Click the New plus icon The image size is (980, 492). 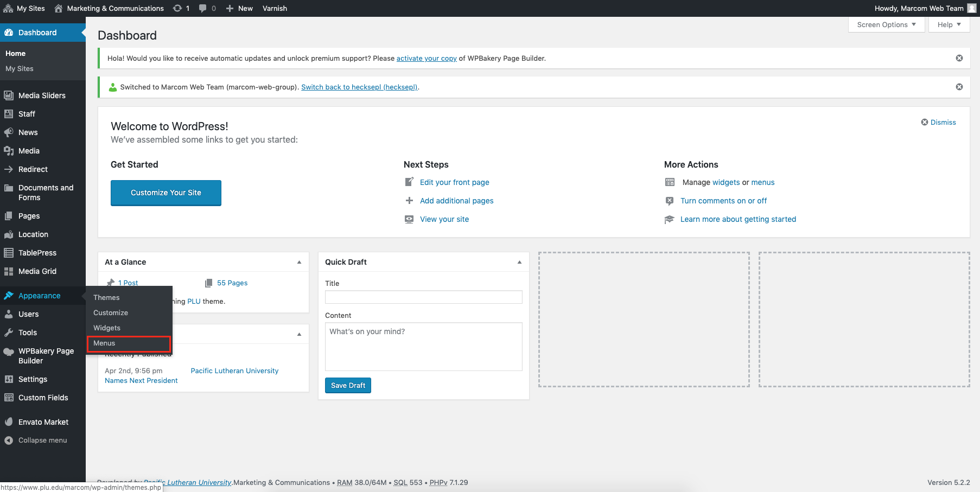coord(230,8)
